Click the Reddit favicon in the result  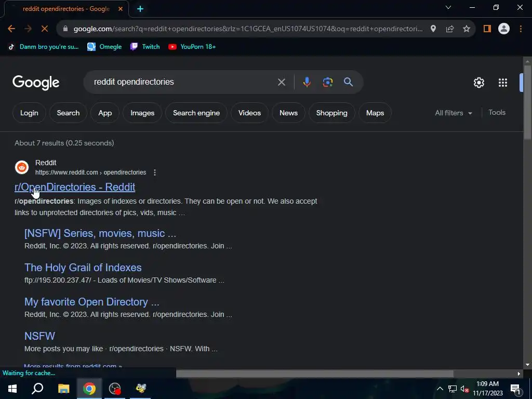point(22,167)
